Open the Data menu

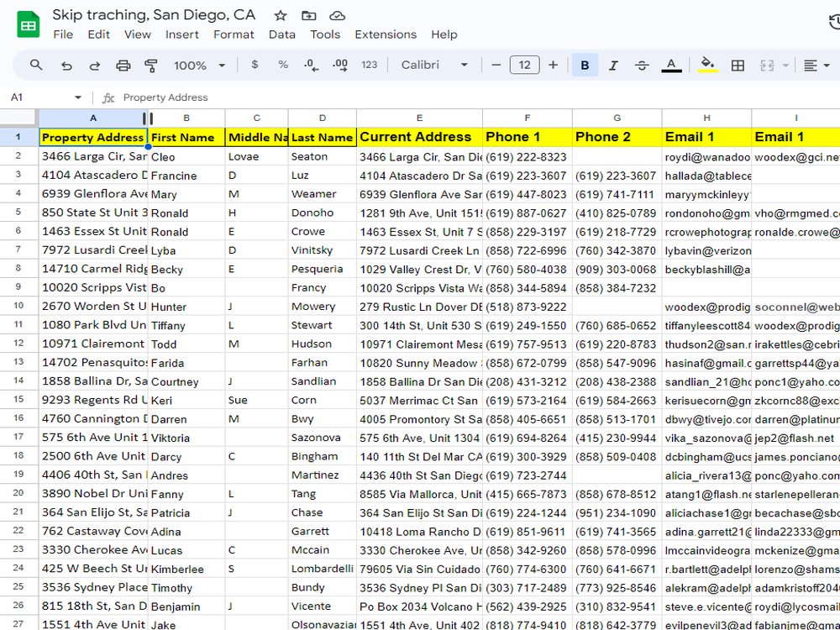(282, 34)
